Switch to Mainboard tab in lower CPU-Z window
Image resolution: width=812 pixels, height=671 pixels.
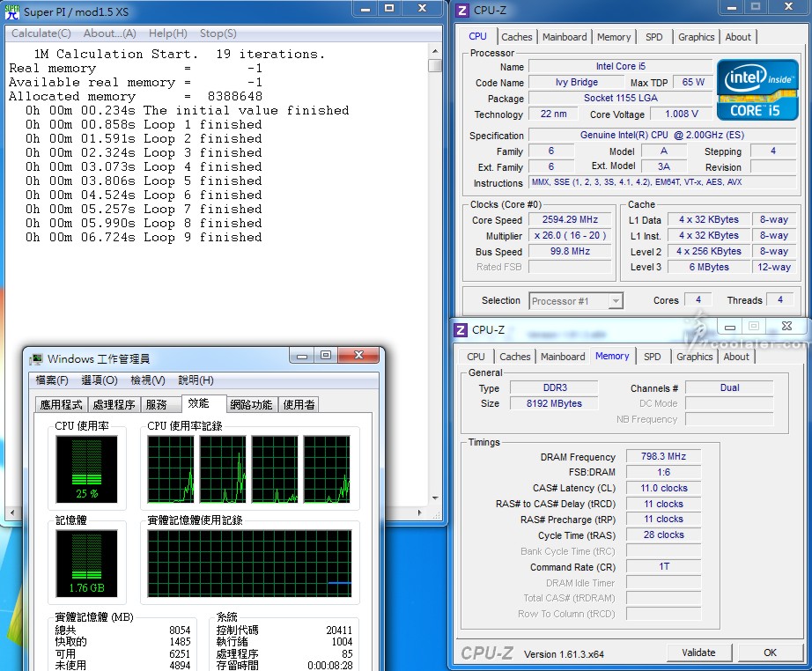click(563, 357)
